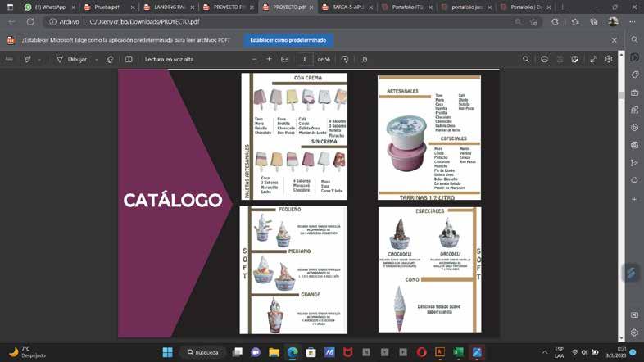This screenshot has width=644, height=362.
Task: Open the sidebar tools briefcase icon
Action: 634,93
